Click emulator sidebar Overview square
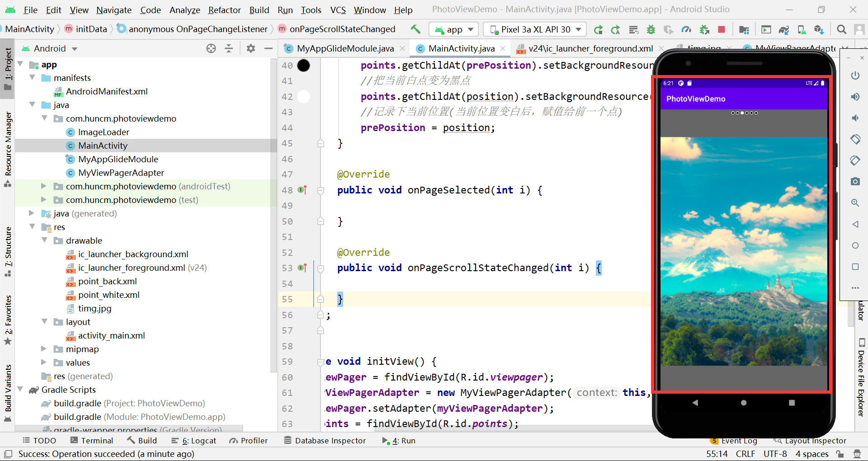The height and width of the screenshot is (461, 868). (x=855, y=267)
